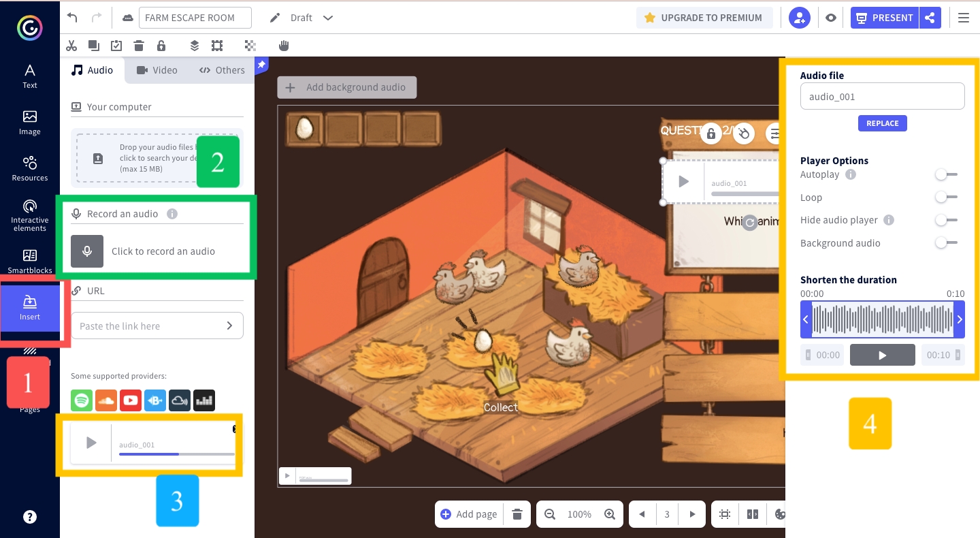Screen dimensions: 980x538
Task: Open the help question mark icon
Action: 30,517
